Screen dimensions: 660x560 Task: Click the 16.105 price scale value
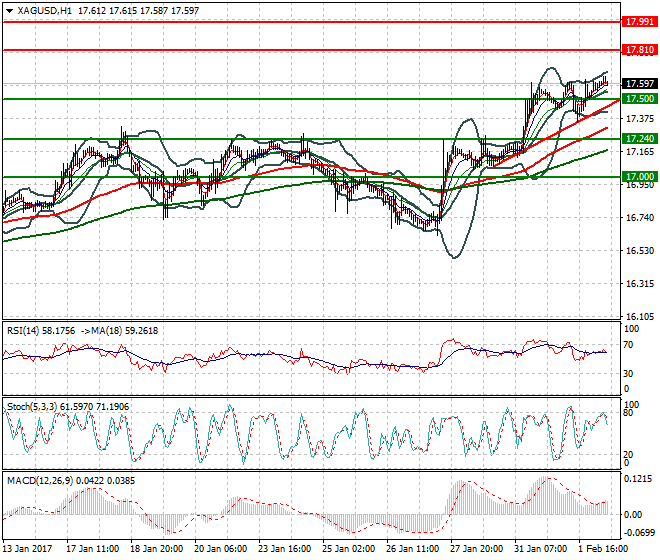pos(640,317)
